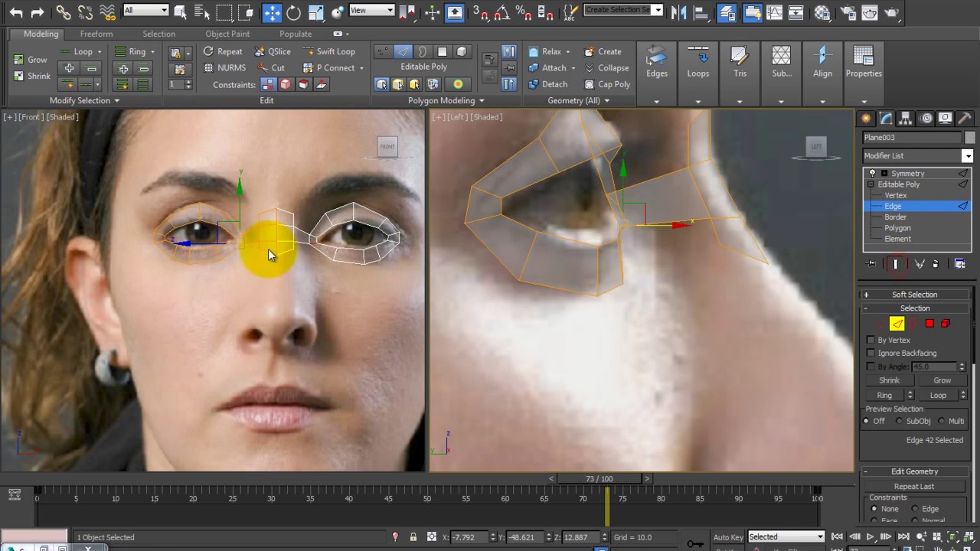Click the Select Object tool icon
Image resolution: width=980 pixels, height=551 pixels.
(x=181, y=11)
